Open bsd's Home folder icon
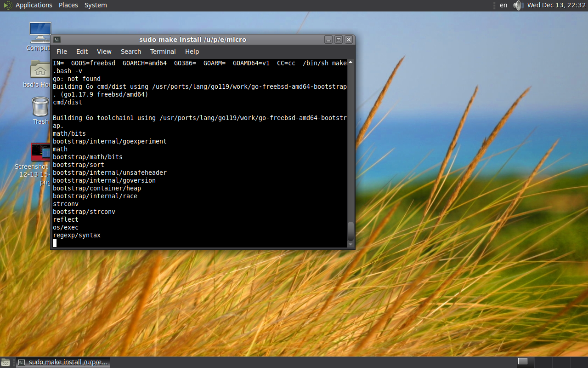The image size is (588, 368). point(40,69)
